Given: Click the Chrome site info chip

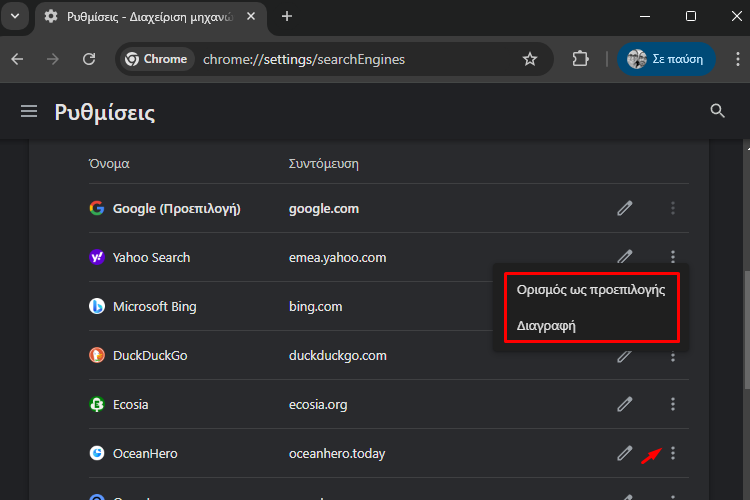Looking at the screenshot, I should tap(157, 59).
